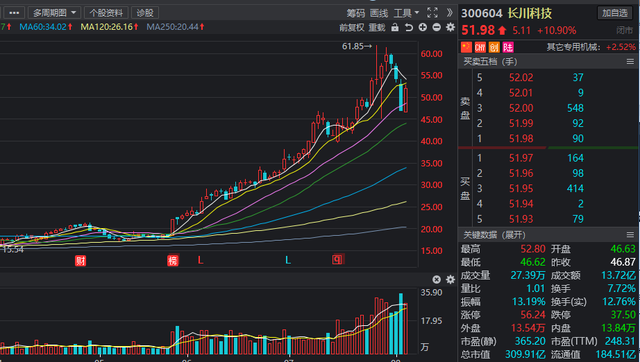Open volume panel settings gear
This screenshot has width=640, height=362.
pos(450,280)
